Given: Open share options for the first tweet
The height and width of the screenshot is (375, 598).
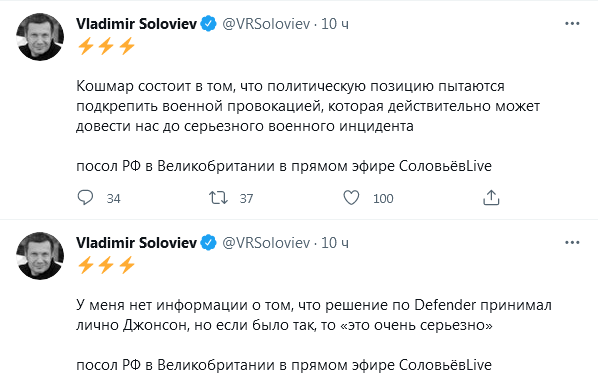Looking at the screenshot, I should [491, 198].
